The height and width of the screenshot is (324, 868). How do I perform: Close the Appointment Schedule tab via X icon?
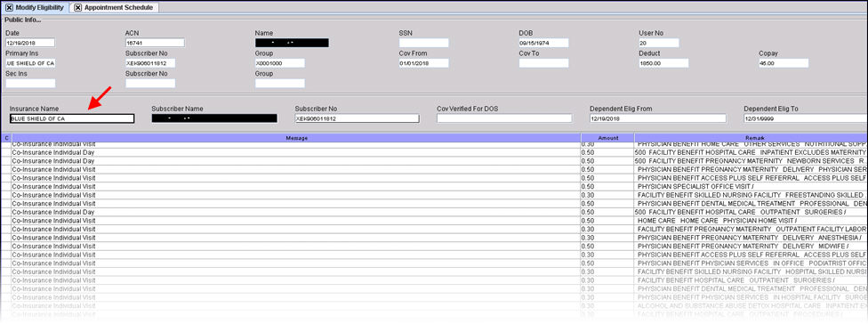pyautogui.click(x=77, y=8)
